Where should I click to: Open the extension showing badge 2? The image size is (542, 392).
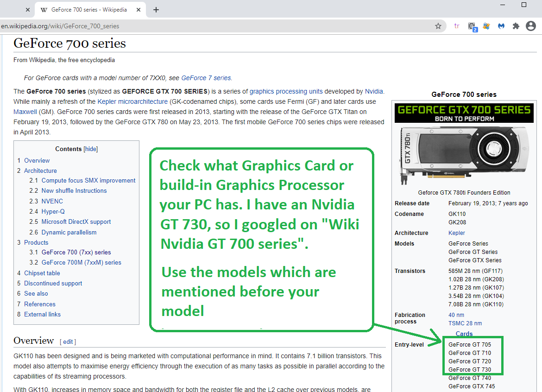click(x=472, y=26)
